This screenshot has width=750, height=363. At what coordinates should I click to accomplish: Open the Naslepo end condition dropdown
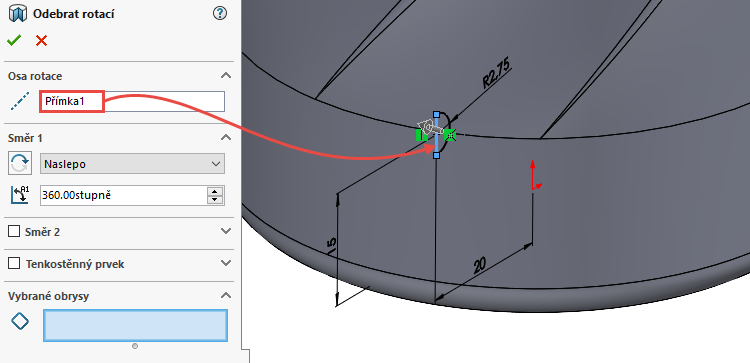coord(132,164)
